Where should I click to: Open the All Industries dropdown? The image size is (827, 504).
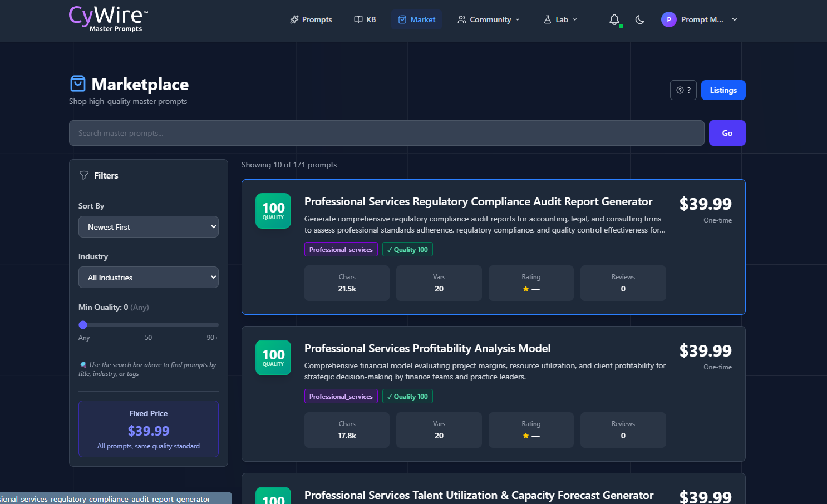(x=149, y=278)
